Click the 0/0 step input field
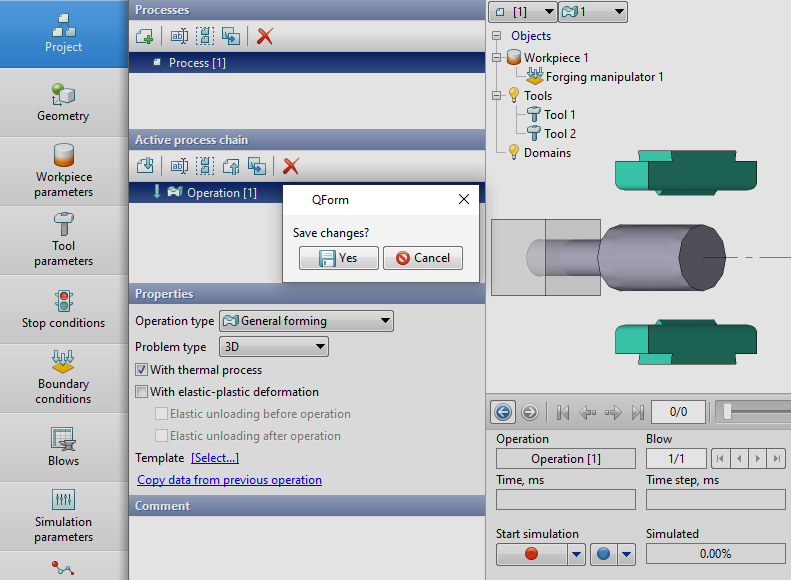The height and width of the screenshot is (580, 791). pyautogui.click(x=678, y=411)
